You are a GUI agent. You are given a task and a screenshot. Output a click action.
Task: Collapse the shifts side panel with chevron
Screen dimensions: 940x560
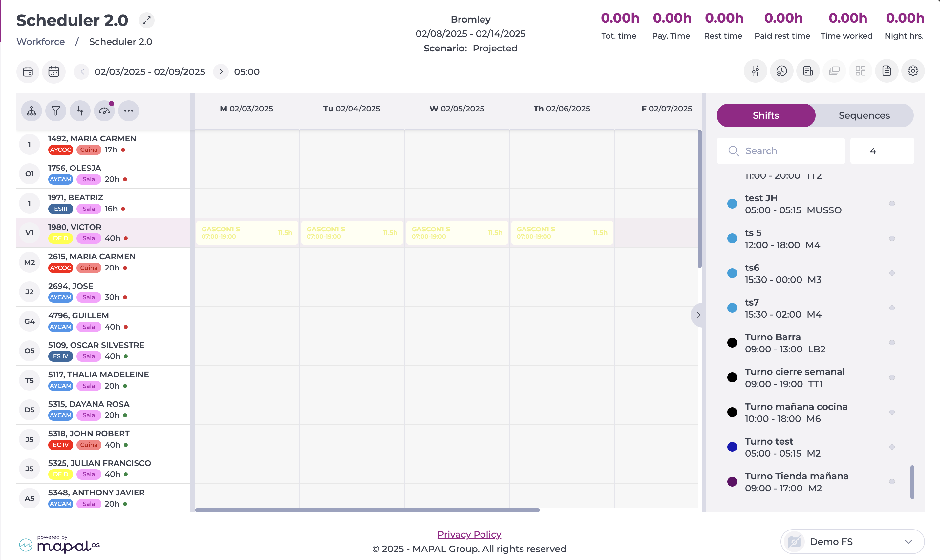(x=698, y=315)
